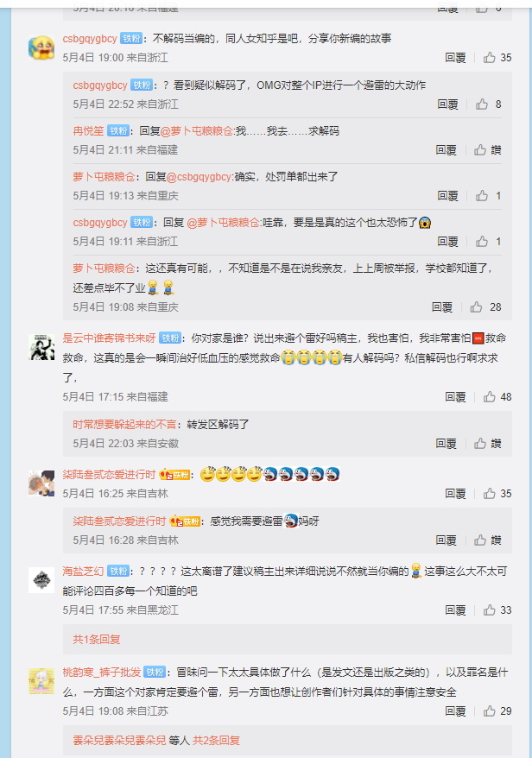Image resolution: width=532 pixels, height=758 pixels.
Task: Open 柒陆叁贰恋爱进行时's avatar picture
Action: coord(41,483)
